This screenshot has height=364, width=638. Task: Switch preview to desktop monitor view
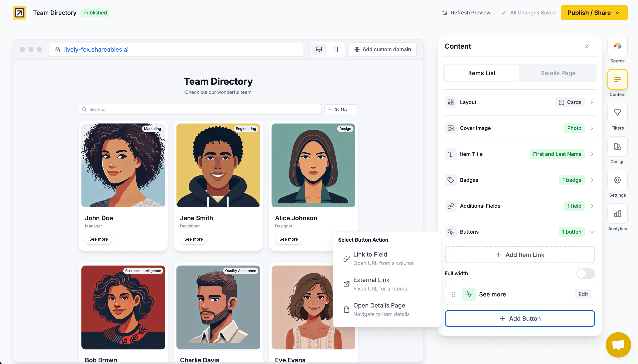pyautogui.click(x=319, y=49)
